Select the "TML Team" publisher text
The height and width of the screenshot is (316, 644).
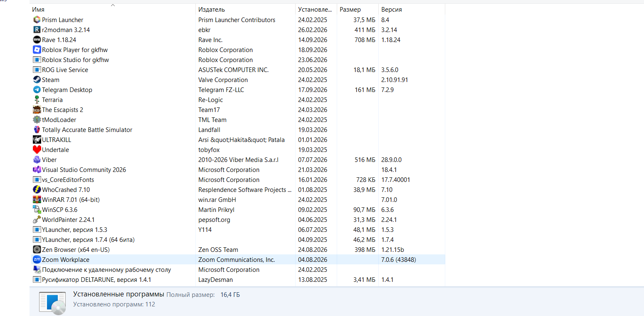click(212, 119)
